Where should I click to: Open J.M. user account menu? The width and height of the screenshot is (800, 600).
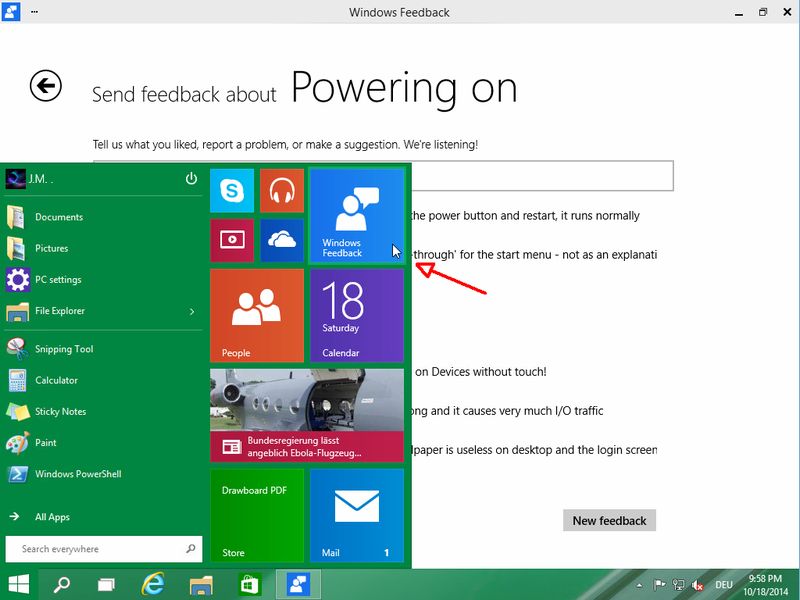[x=31, y=179]
